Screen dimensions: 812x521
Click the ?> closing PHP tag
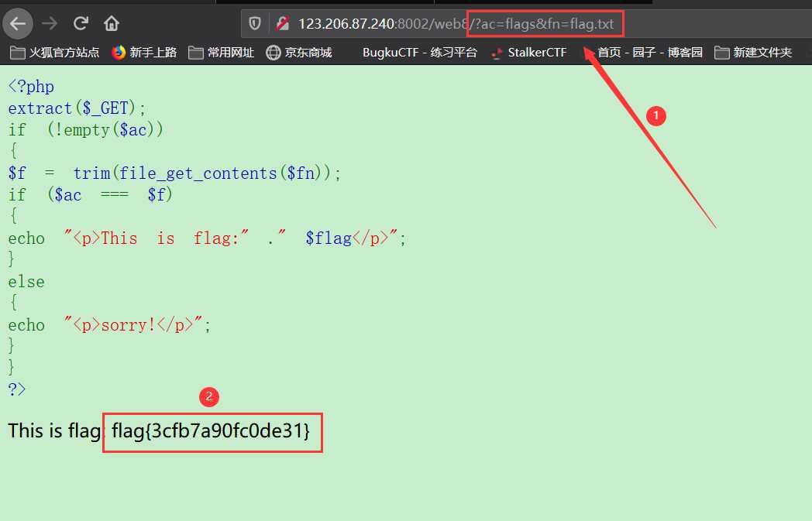pos(16,389)
